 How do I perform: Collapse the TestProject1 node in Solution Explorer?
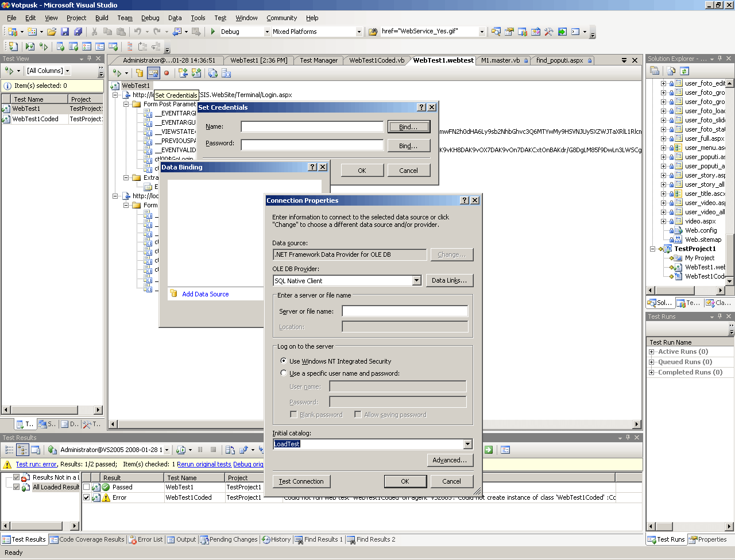(652, 249)
